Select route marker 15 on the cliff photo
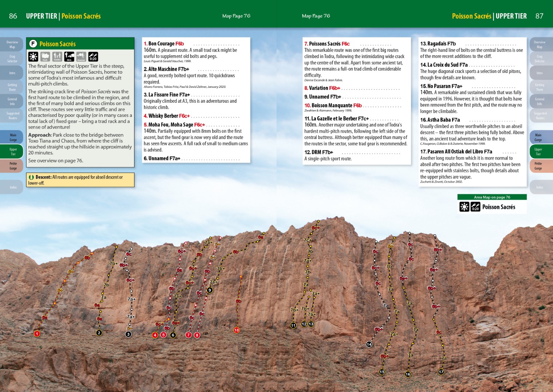The width and height of the screenshot is (553, 392). tap(382, 372)
